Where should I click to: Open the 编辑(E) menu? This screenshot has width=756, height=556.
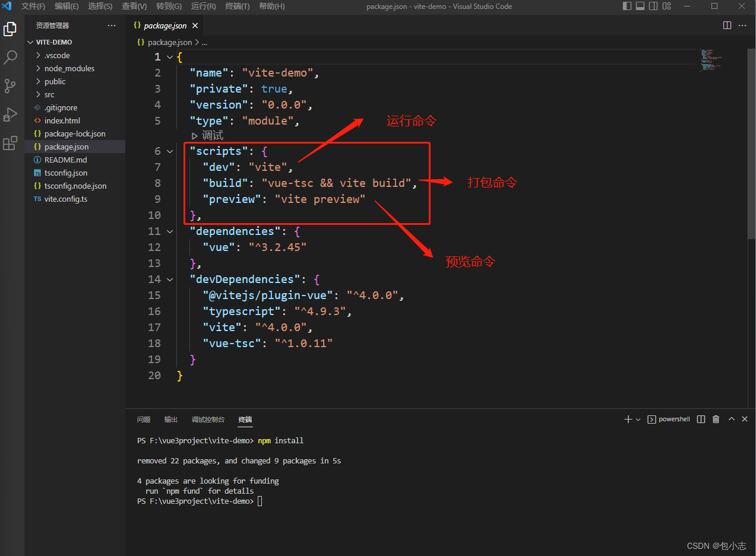point(67,7)
